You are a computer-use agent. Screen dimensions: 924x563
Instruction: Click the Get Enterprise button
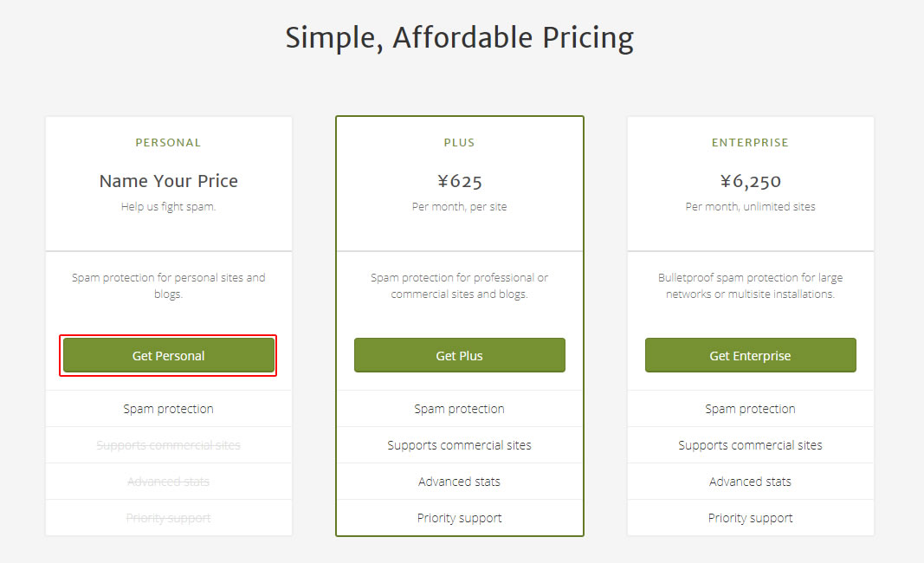tap(750, 355)
